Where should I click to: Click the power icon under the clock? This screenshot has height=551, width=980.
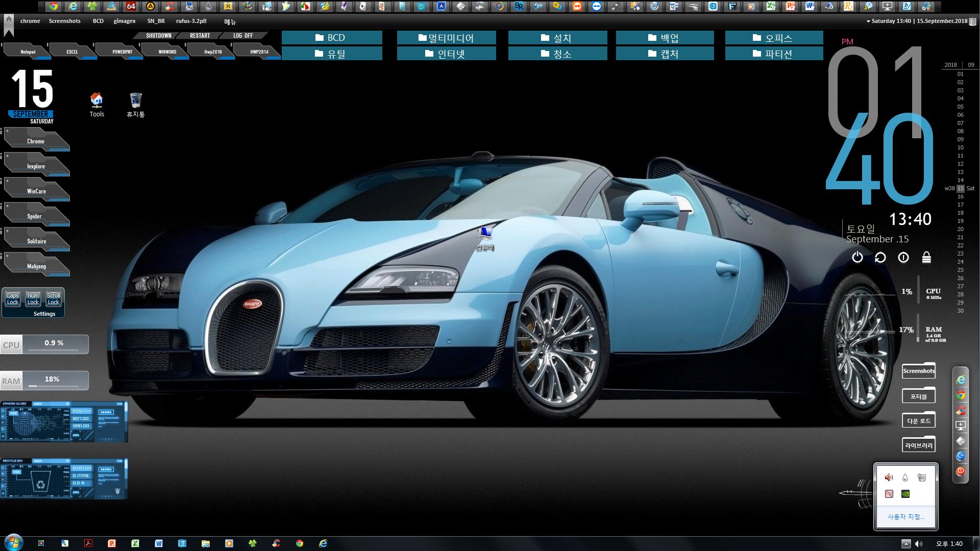[x=857, y=257]
